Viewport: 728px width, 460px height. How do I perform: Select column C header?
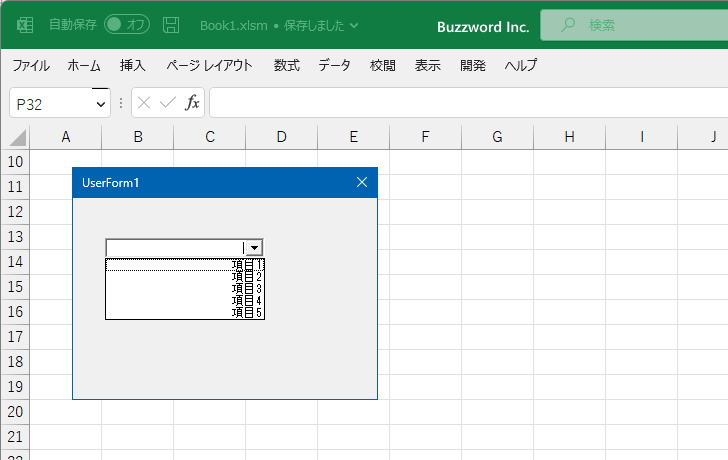210,137
